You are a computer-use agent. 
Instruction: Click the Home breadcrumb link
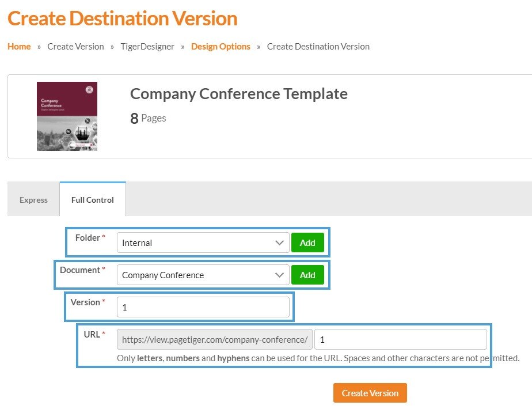(x=19, y=47)
